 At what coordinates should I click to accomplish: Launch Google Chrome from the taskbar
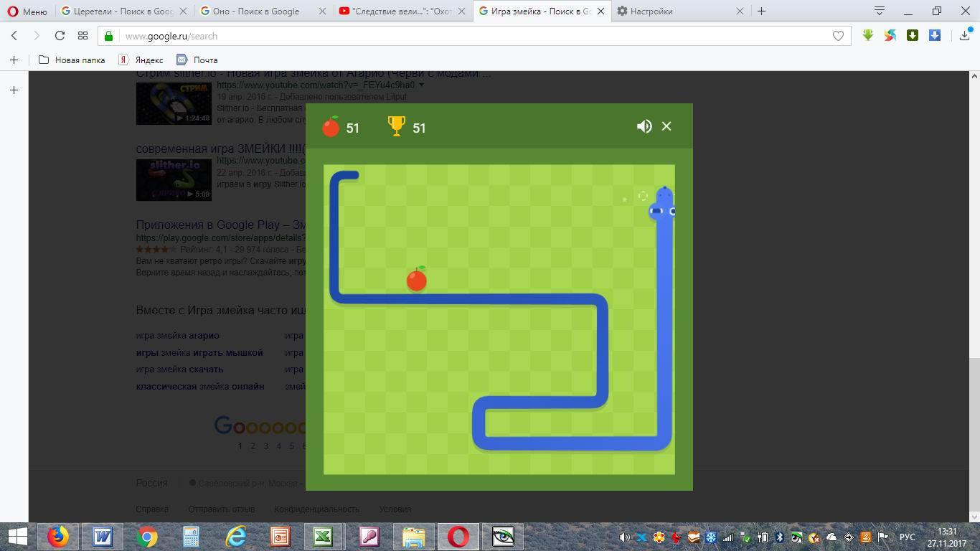click(x=147, y=537)
